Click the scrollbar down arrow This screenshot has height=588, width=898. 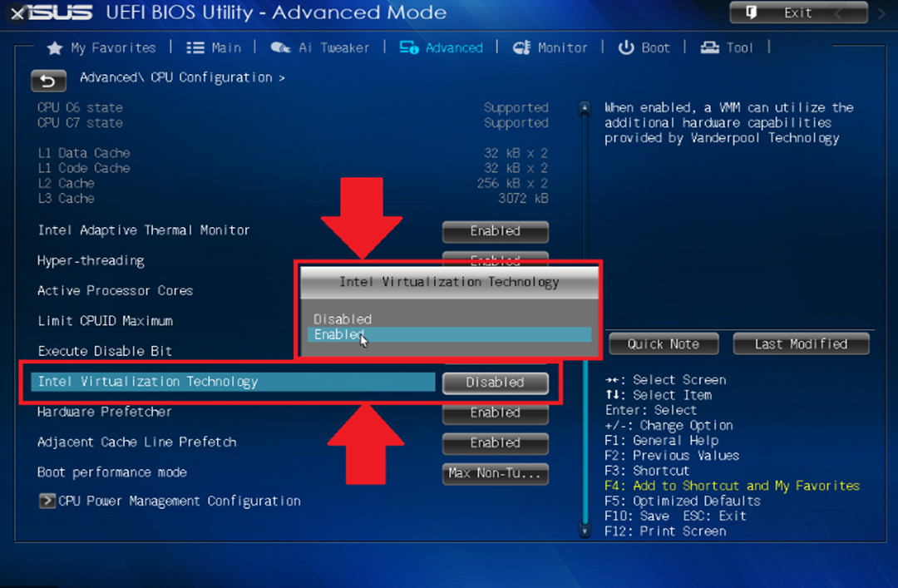coord(585,531)
